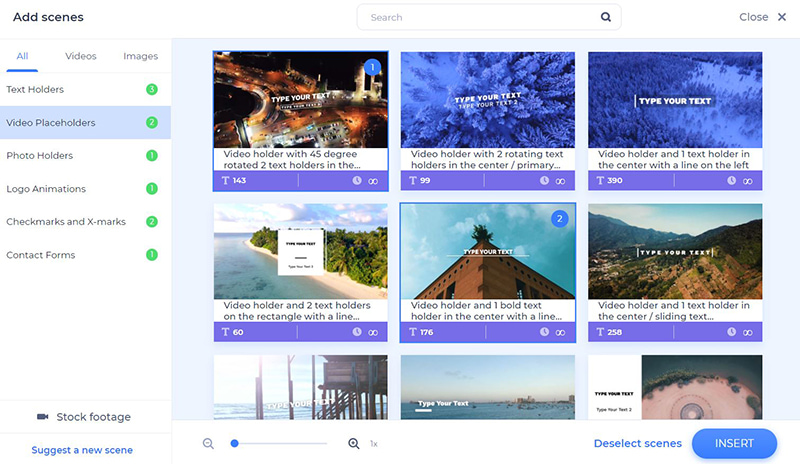This screenshot has width=800, height=464.
Task: Click Deselect scenes
Action: point(638,444)
